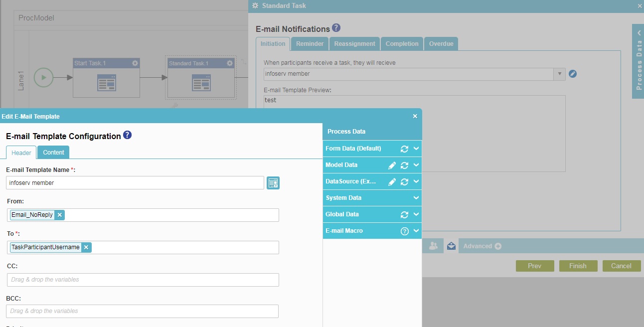Expand the System Data section

point(416,198)
